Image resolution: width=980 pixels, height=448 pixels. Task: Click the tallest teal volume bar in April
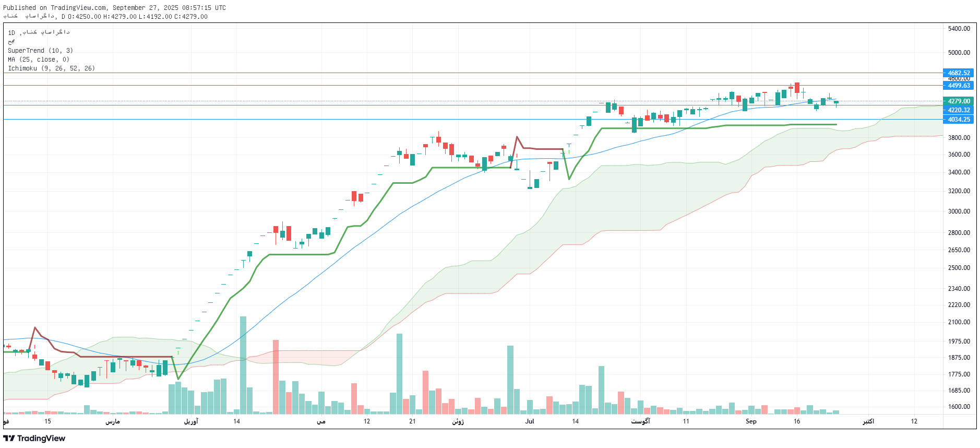coord(243,366)
